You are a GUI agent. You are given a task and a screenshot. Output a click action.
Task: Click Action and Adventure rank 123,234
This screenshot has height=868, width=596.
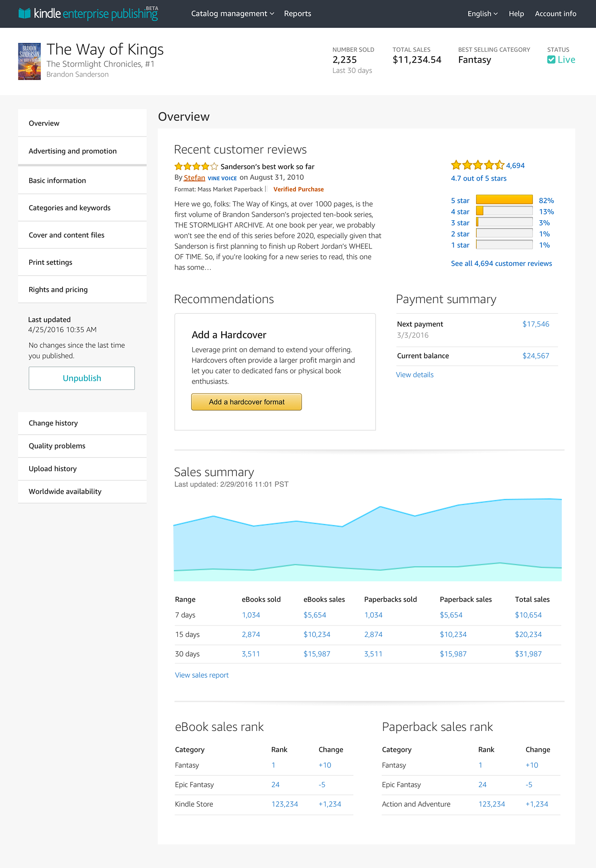492,804
